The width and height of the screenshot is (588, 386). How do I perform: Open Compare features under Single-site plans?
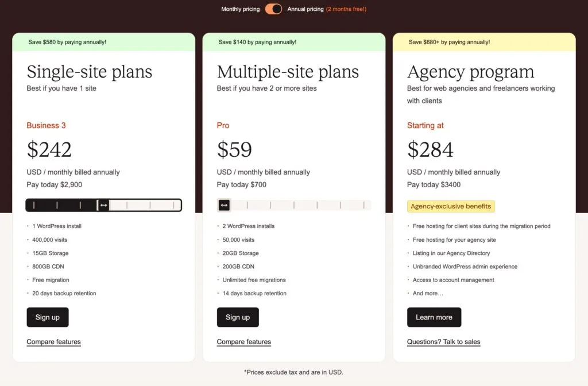click(53, 342)
